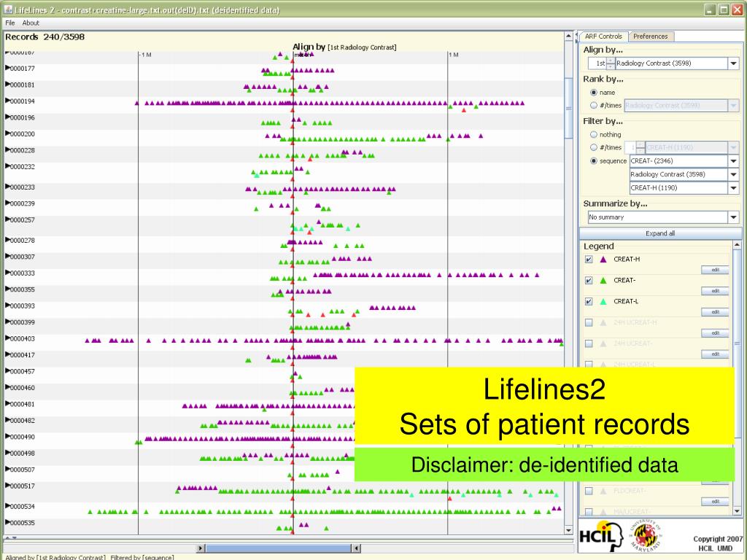
Task: Click the University of Maryland seal logo
Action: pyautogui.click(x=646, y=535)
